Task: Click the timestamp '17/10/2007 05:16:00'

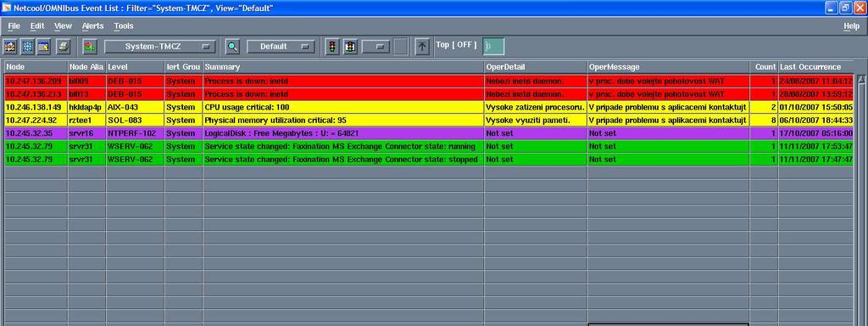Action: coord(816,133)
